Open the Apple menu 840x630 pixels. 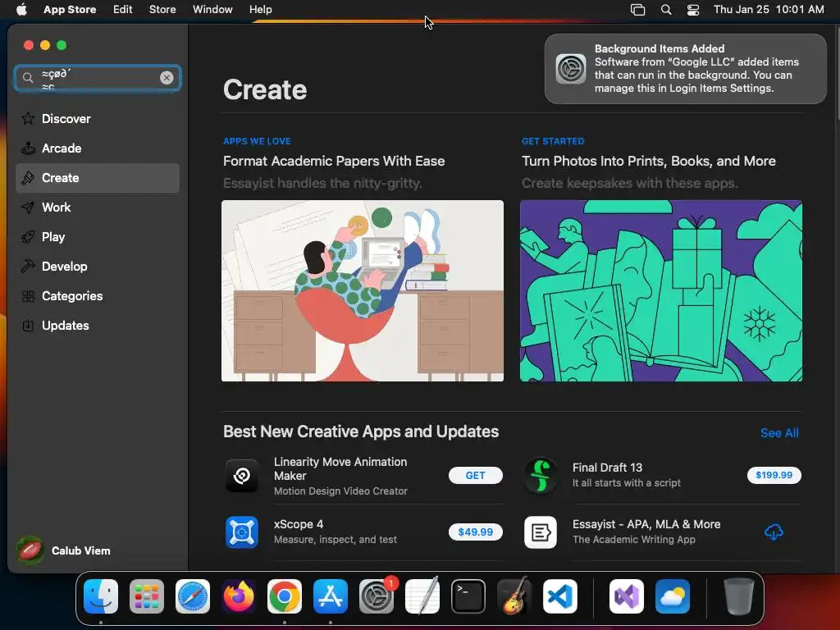[x=21, y=10]
